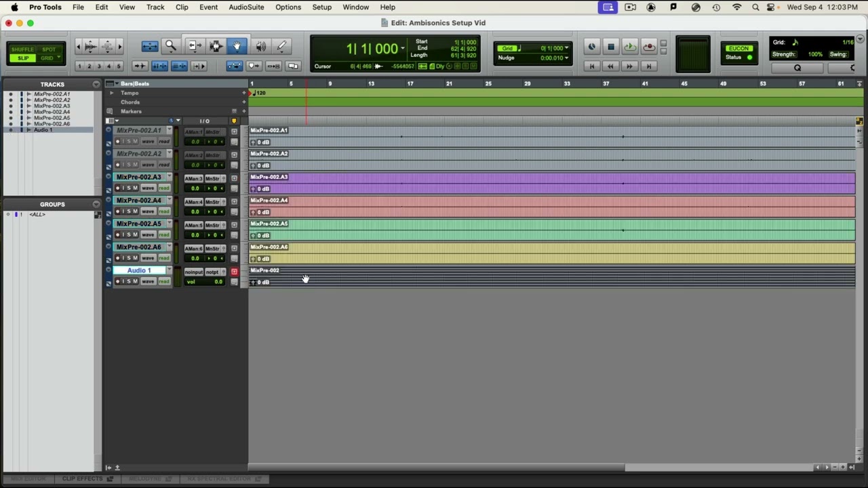Open the Track menu

[x=155, y=7]
